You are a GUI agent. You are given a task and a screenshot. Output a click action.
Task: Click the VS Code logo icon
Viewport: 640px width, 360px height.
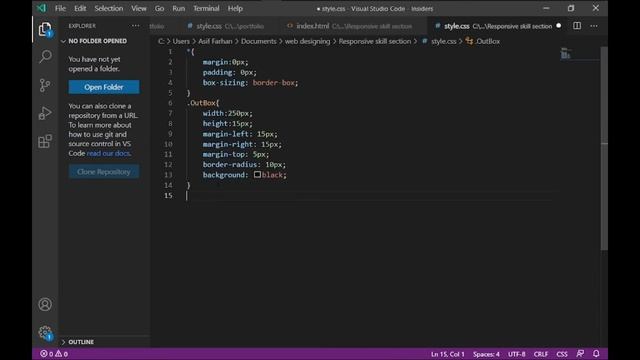coord(42,8)
